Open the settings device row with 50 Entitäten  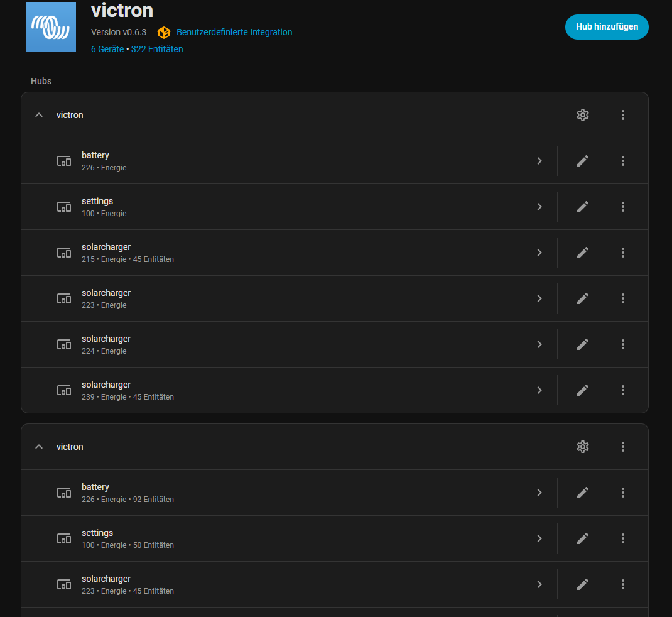click(283, 538)
